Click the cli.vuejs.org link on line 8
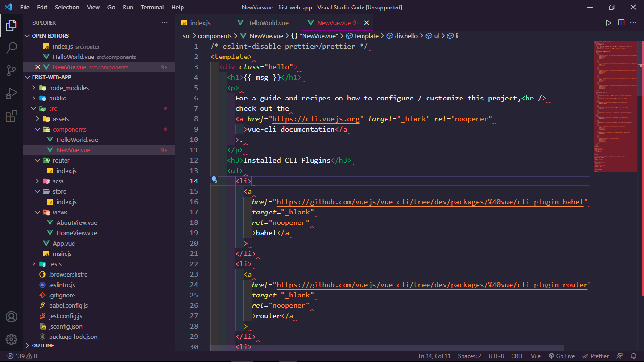This screenshot has height=362, width=644. (x=316, y=119)
